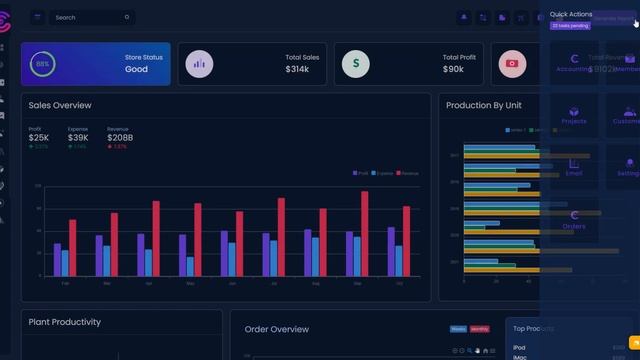Viewport: 640px width, 360px height.
Task: Select the magnifier zoom tool on Order Overview chart
Action: pos(470,351)
